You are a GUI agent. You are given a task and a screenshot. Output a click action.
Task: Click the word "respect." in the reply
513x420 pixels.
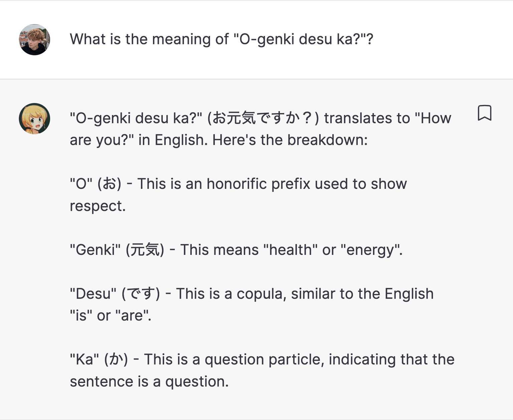tap(98, 206)
